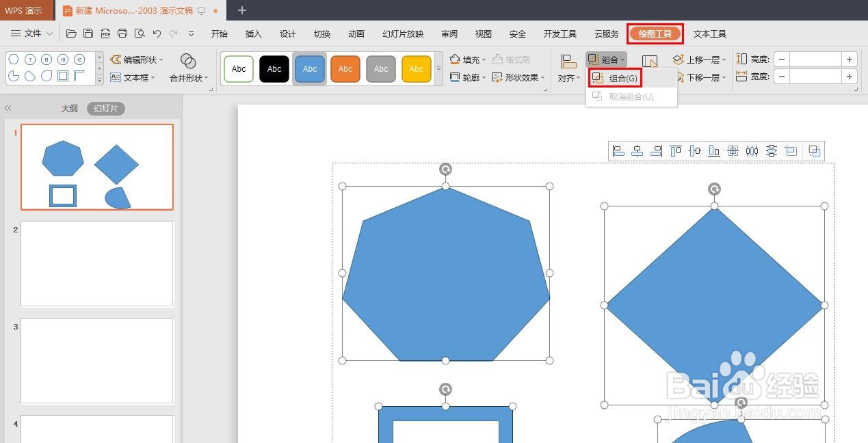Viewport: 868px width, 443px height.
Task: Apply the yellow Abc shape style
Action: [x=417, y=69]
